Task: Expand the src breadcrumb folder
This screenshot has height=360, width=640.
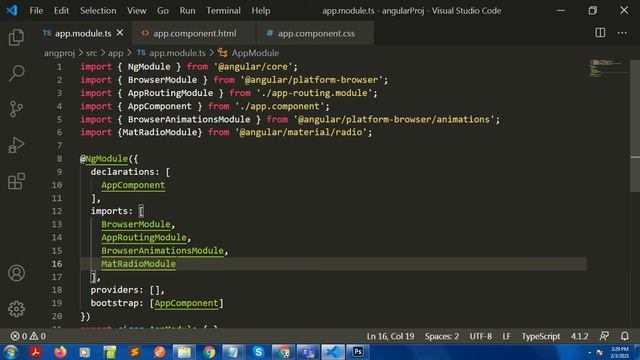Action: tap(91, 53)
